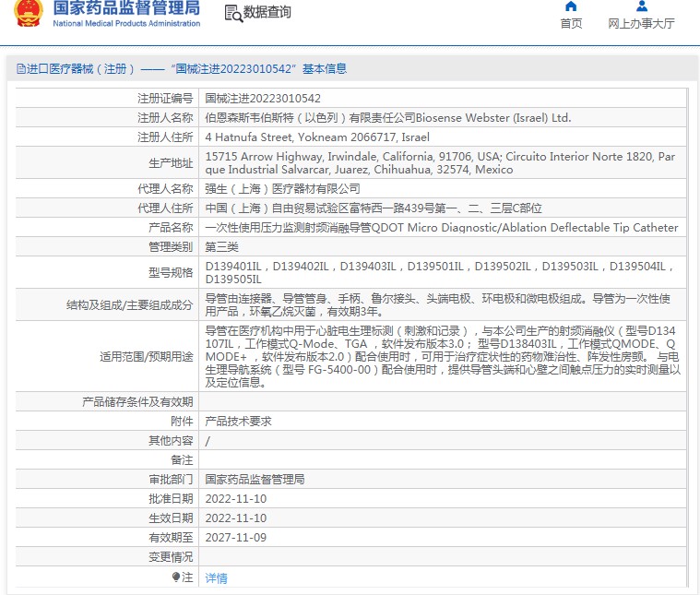Screen dimensions: 700x595
Task: Click the 国家药品监督管理局 site title
Action: (126, 8)
